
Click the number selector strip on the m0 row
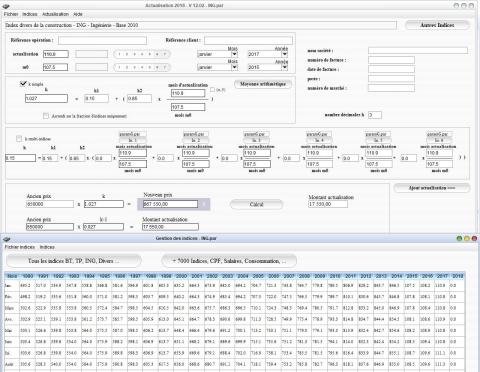[x=142, y=67]
